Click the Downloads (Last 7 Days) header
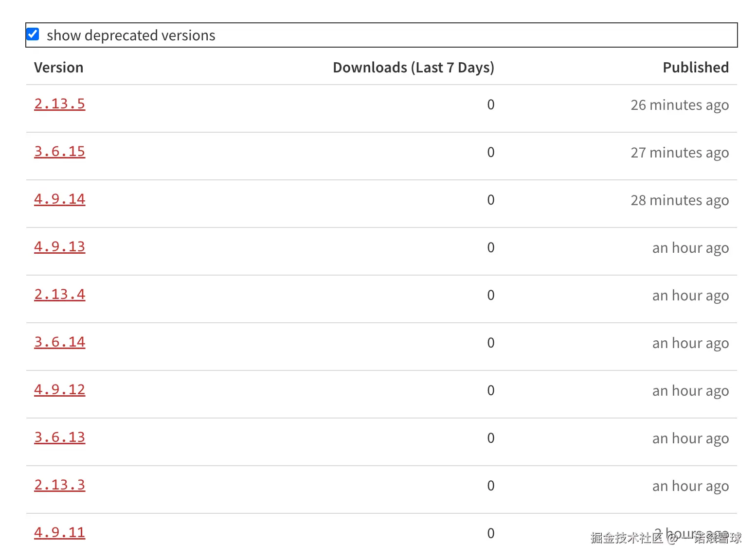The width and height of the screenshot is (756, 559). point(413,68)
